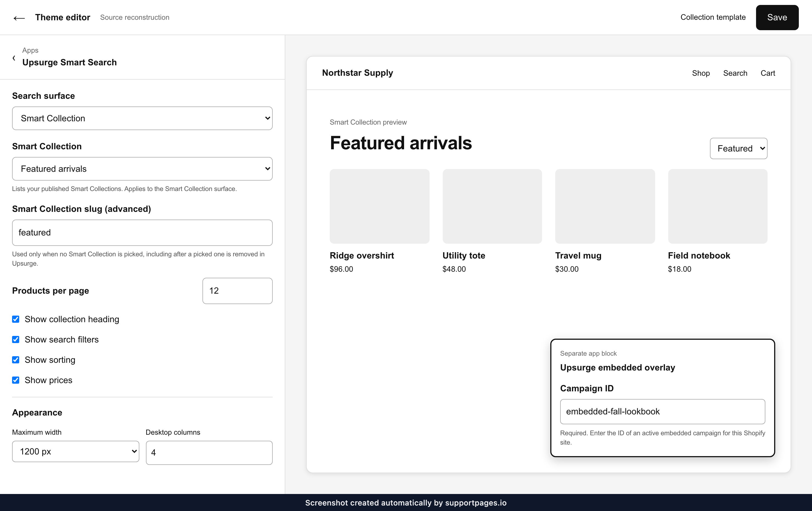Click the Travel mug title

(x=578, y=256)
